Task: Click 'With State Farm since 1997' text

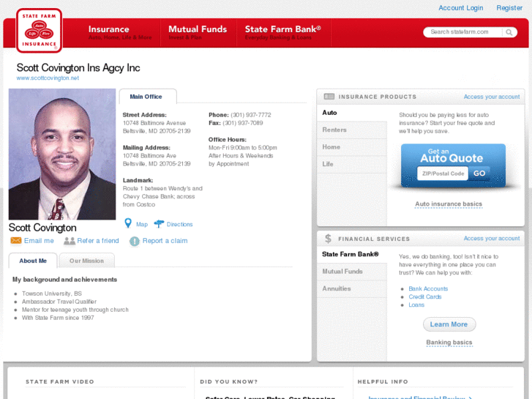Action: (x=58, y=318)
